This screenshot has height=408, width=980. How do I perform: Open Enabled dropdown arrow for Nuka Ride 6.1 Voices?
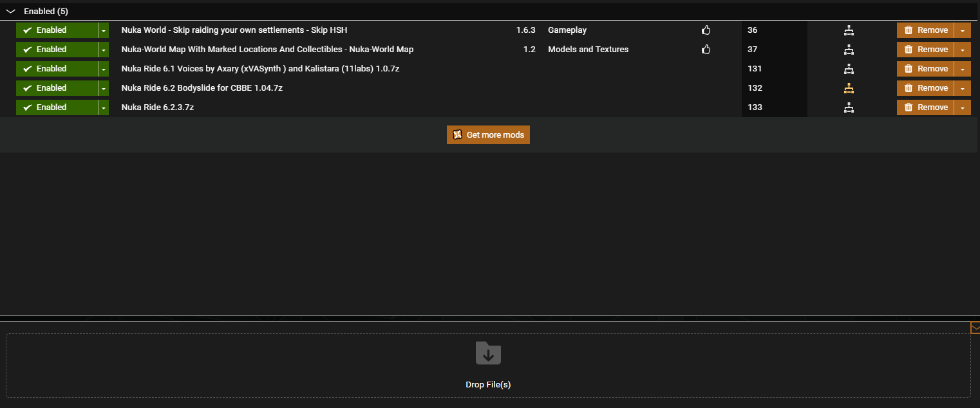[104, 69]
